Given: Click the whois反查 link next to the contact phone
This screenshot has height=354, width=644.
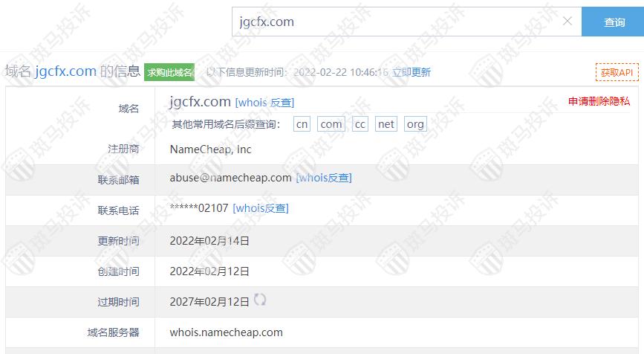Looking at the screenshot, I should (x=261, y=208).
